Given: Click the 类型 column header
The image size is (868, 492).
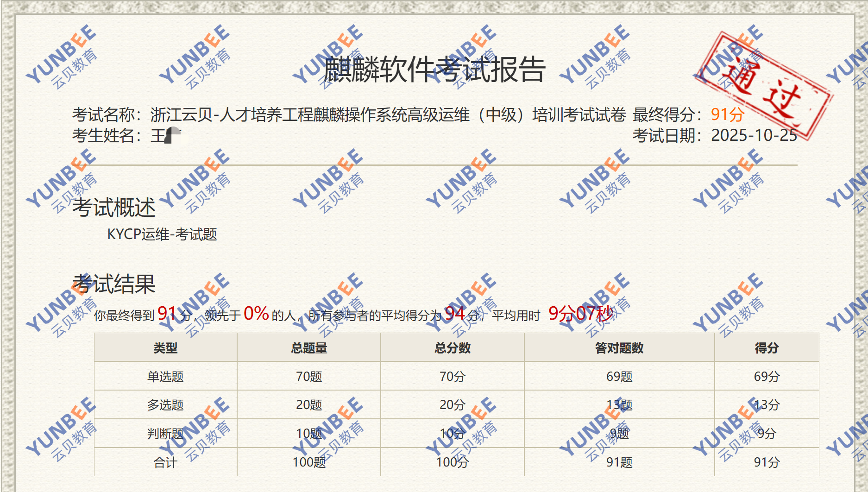Looking at the screenshot, I should click(165, 348).
